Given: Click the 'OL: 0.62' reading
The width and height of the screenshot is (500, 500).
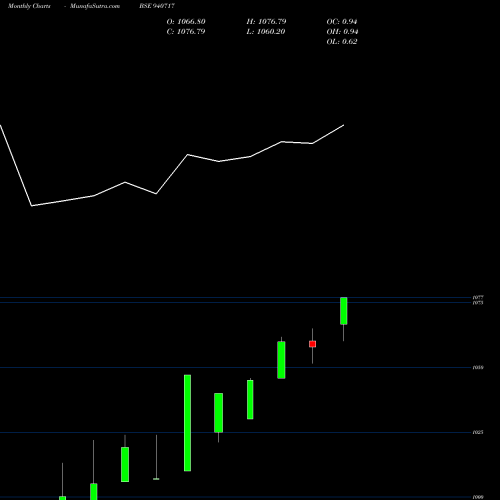Looking at the screenshot, I should tap(342, 42).
